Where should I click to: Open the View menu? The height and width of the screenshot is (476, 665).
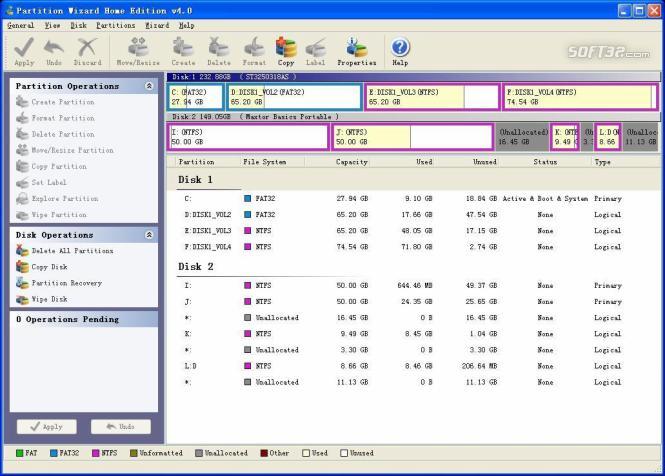[52, 25]
